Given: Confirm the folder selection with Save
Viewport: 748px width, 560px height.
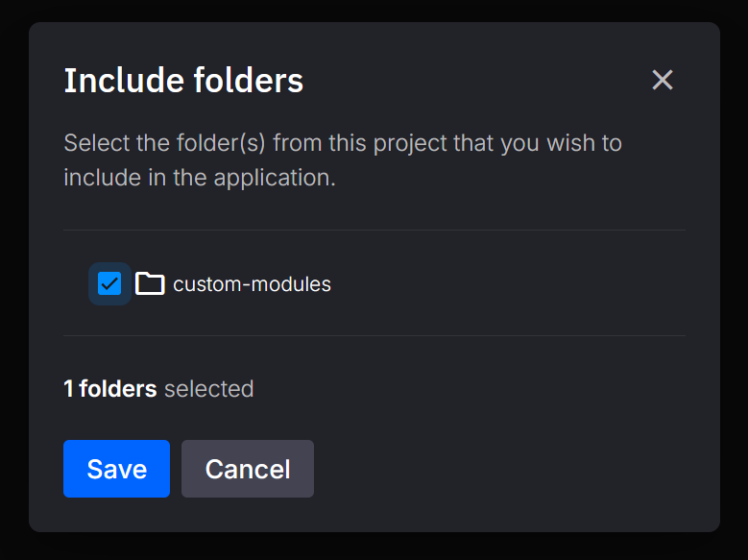Looking at the screenshot, I should 116,469.
